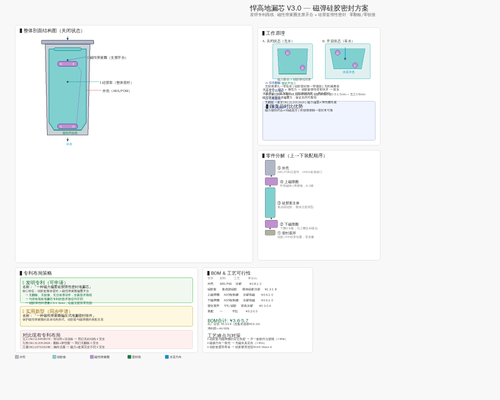The height and width of the screenshot is (400, 500).
Task: Click the pink 对比现有专利布局 box title
Action: pos(42,335)
